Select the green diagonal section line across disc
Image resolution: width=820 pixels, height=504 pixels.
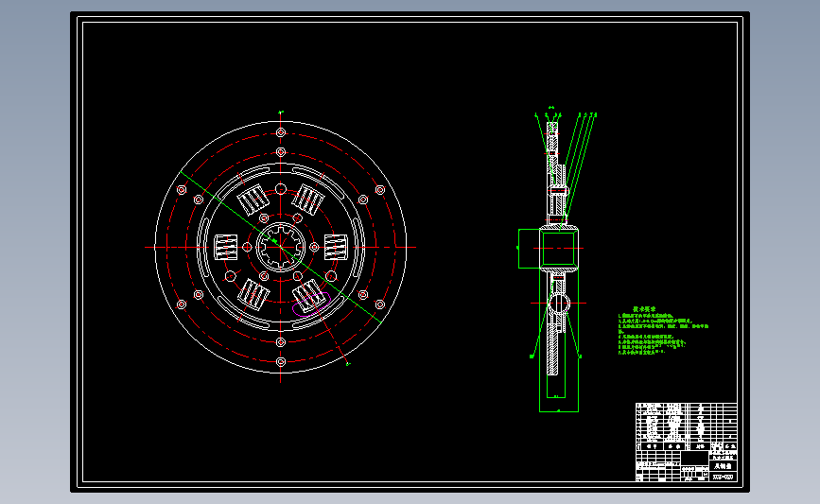pos(281,248)
